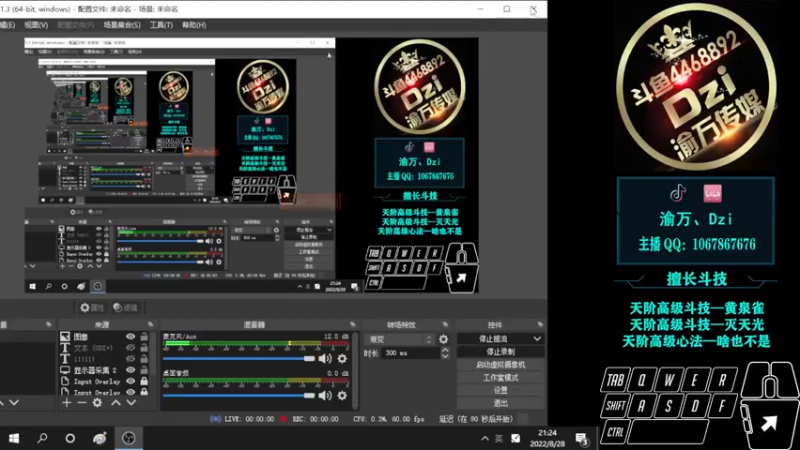This screenshot has height=450, width=800.
Task: Click 工作室模式 button
Action: click(x=500, y=378)
